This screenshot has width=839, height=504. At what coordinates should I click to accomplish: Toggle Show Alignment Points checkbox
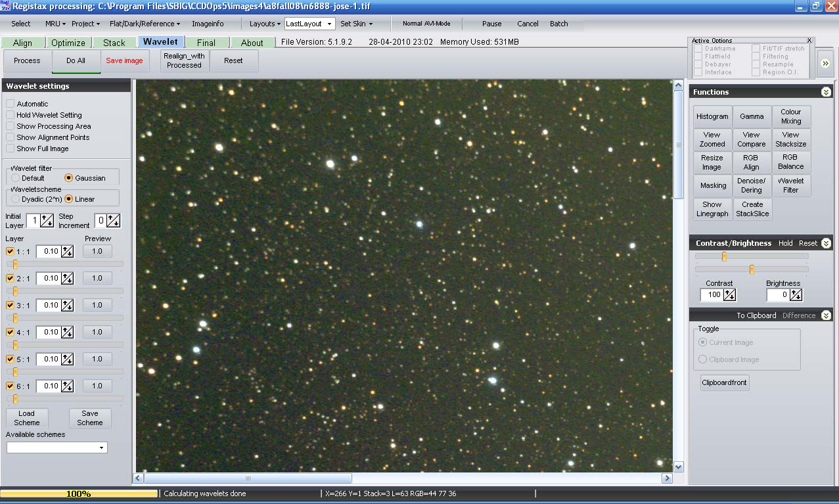[x=10, y=137]
